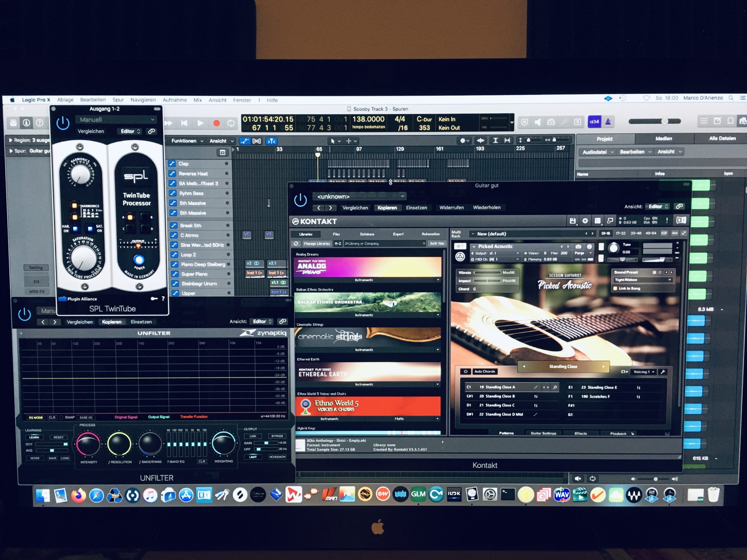
Task: Open the <unknown> preset dropdown in Kontakt
Action: pos(359,196)
